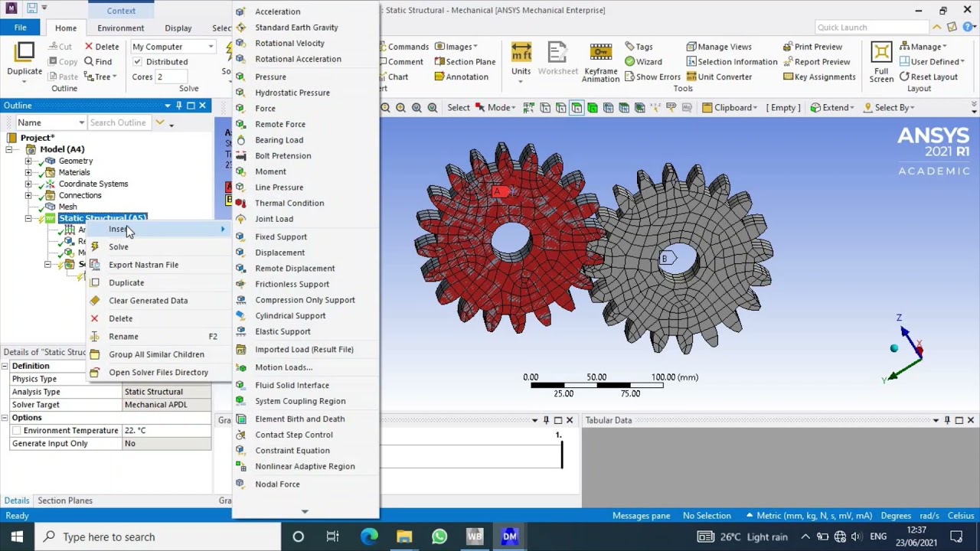The width and height of the screenshot is (980, 551).
Task: Open the Name filter dropdown
Action: point(51,122)
